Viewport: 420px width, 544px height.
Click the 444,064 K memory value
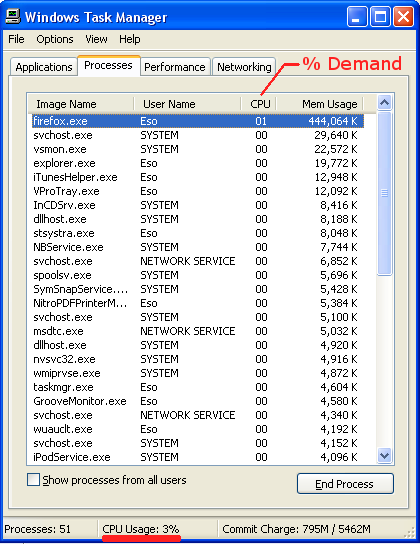tap(333, 121)
